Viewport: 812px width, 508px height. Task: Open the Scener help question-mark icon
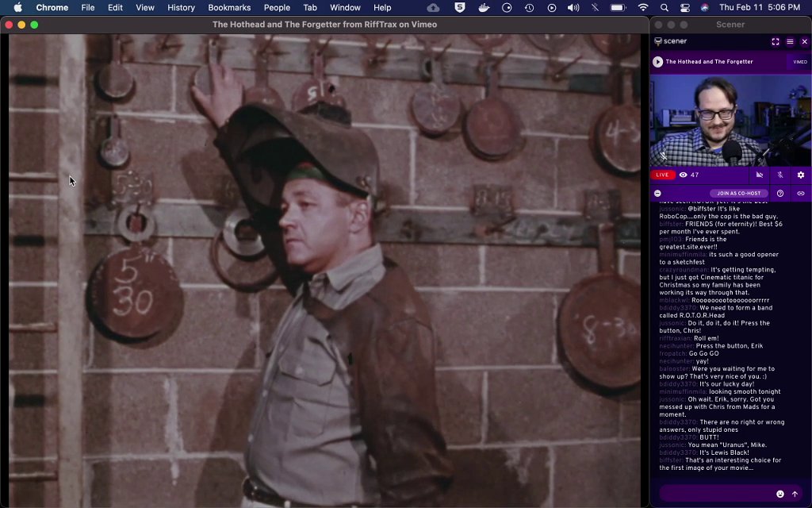pos(780,194)
